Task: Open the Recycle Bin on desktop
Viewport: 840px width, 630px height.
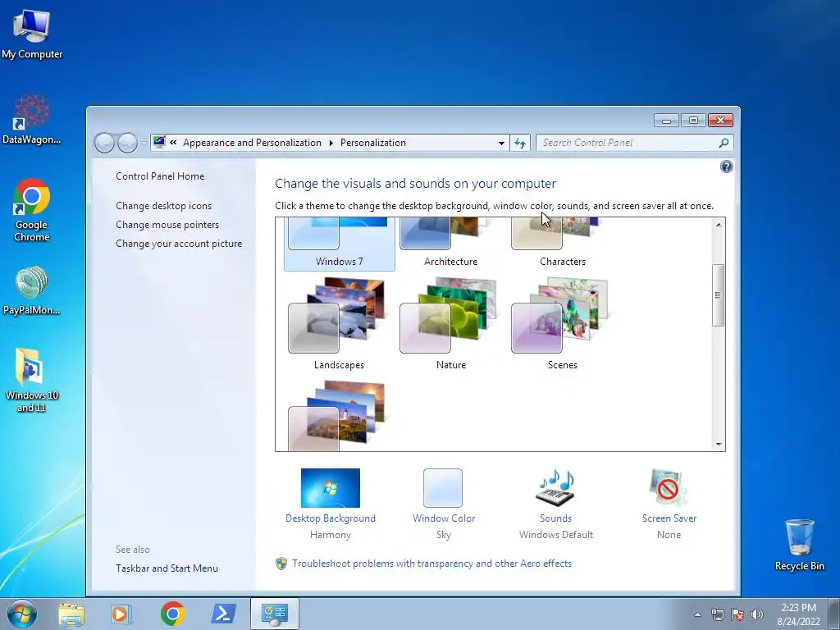Action: (800, 545)
